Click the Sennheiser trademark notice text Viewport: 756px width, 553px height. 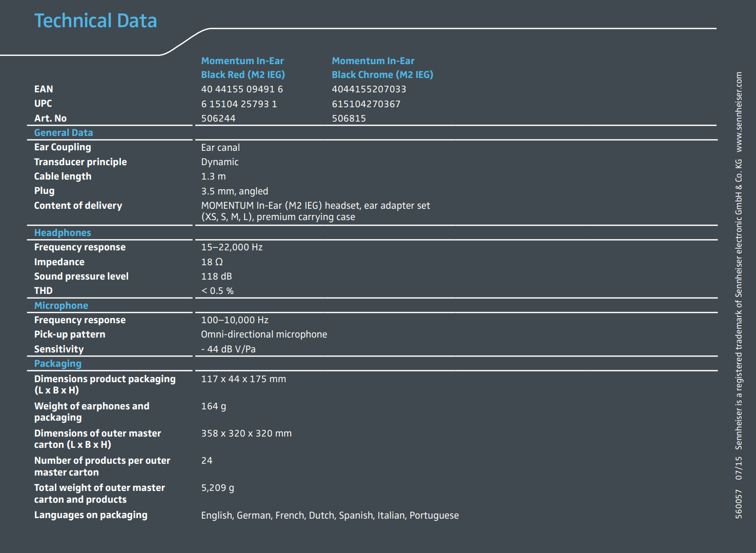coord(739,304)
